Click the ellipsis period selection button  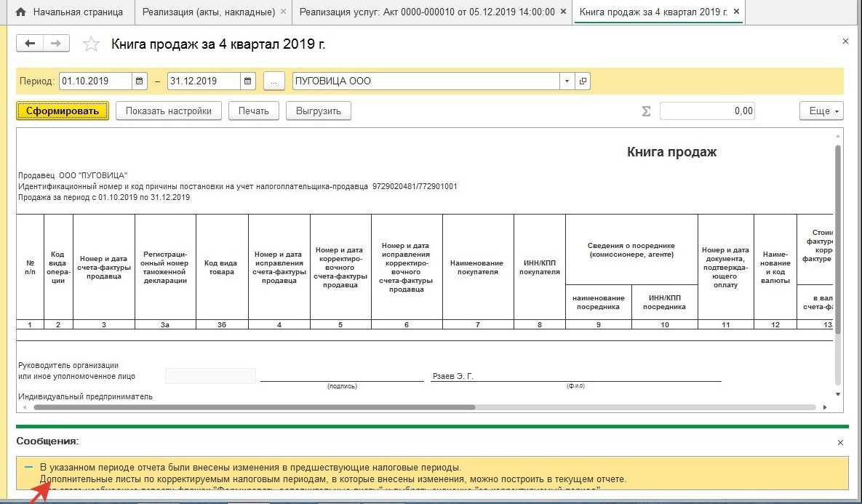274,81
